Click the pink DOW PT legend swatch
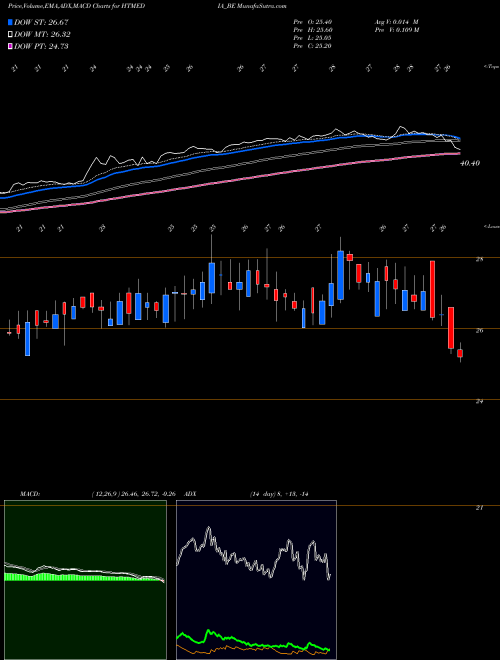Screen dimensions: 500x660 click(10, 46)
